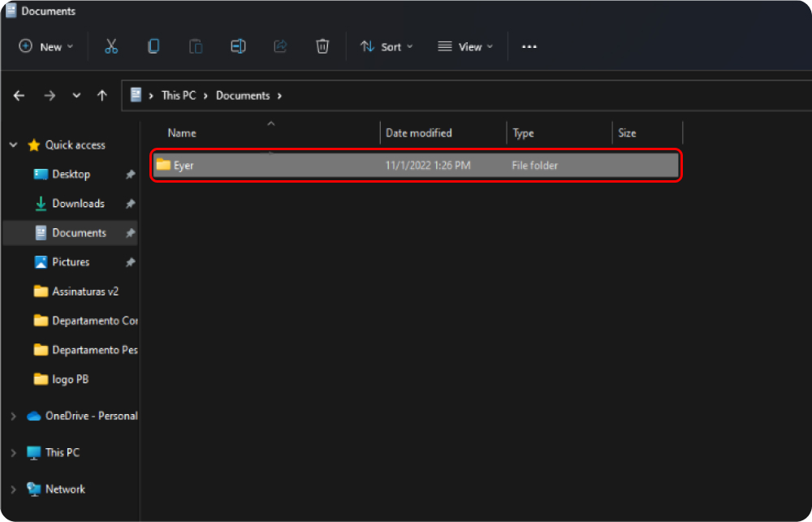Image resolution: width=812 pixels, height=522 pixels.
Task: Click This PC in the address bar
Action: 179,95
